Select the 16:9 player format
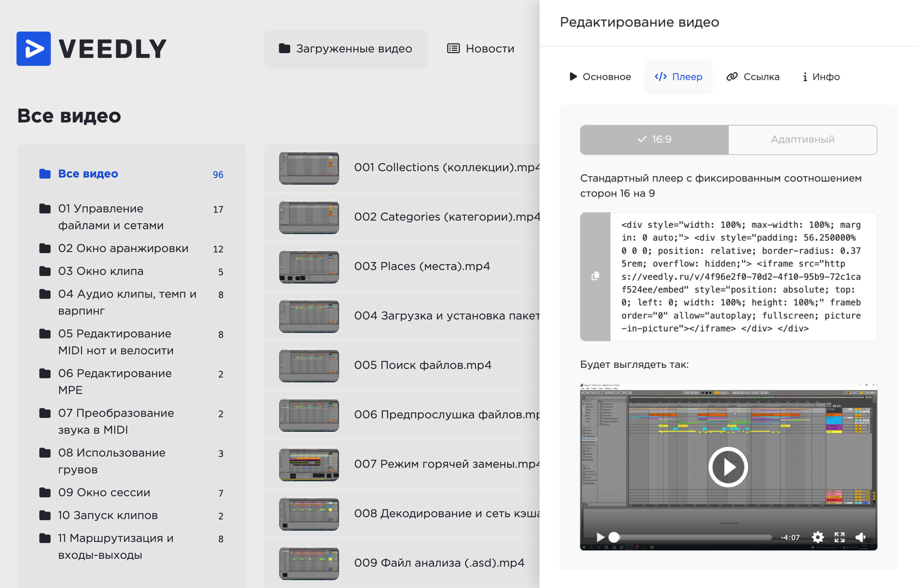This screenshot has width=918, height=588. tap(654, 139)
